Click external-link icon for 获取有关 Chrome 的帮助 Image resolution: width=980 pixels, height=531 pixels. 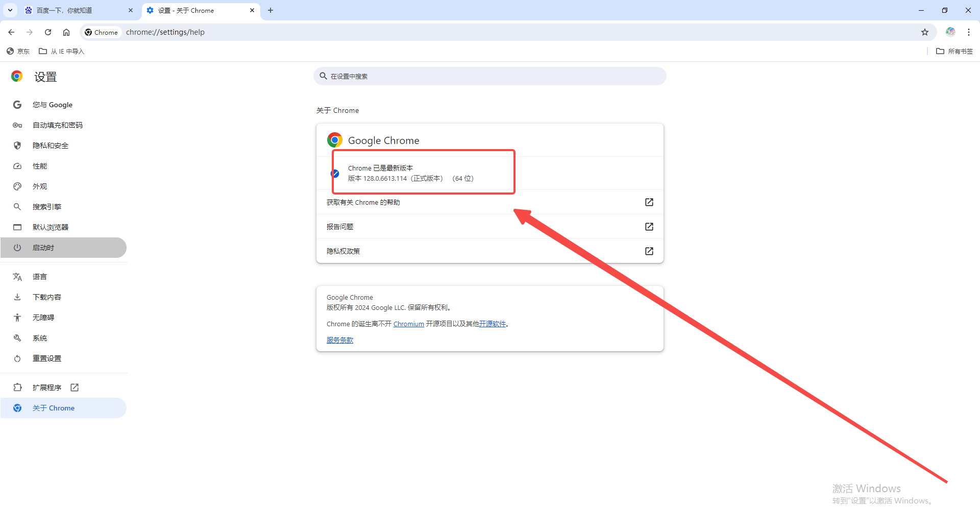[x=649, y=202]
